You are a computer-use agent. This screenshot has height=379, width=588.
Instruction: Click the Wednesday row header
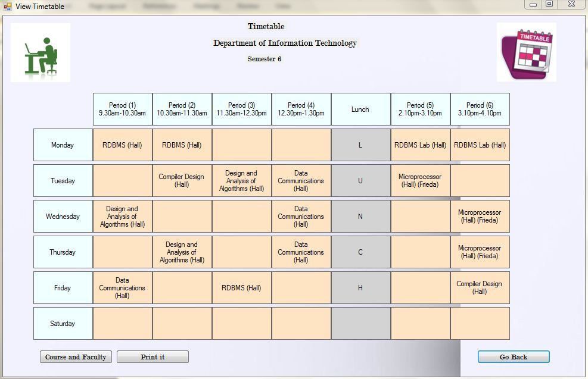click(x=63, y=217)
